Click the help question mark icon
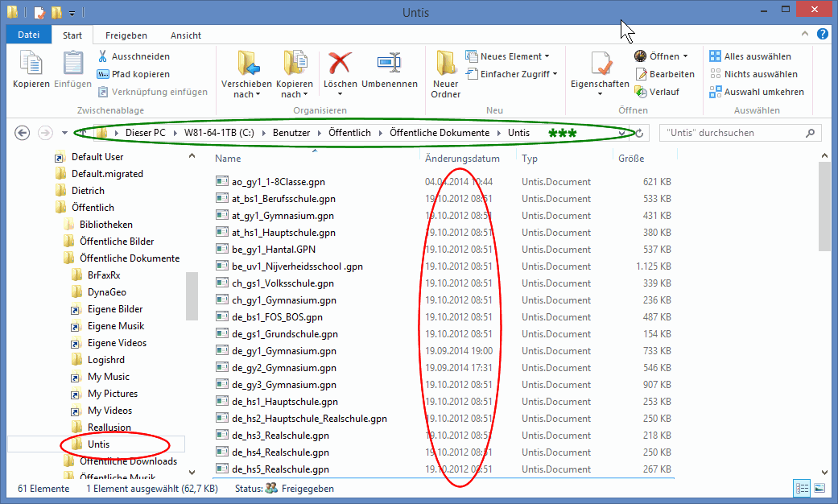The height and width of the screenshot is (504, 838). (823, 35)
